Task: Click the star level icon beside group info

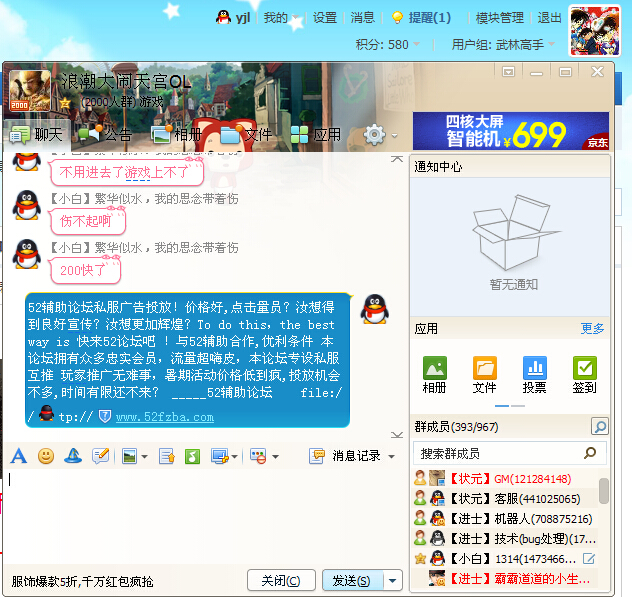Action: pos(64,103)
